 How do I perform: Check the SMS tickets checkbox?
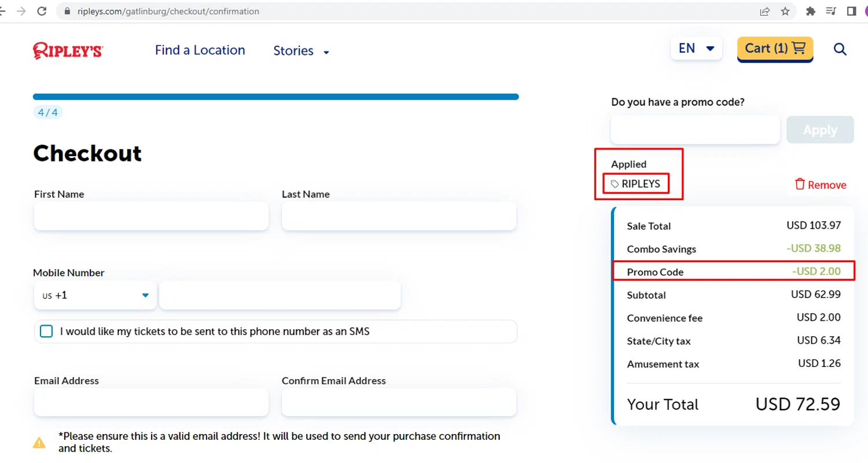(x=46, y=332)
